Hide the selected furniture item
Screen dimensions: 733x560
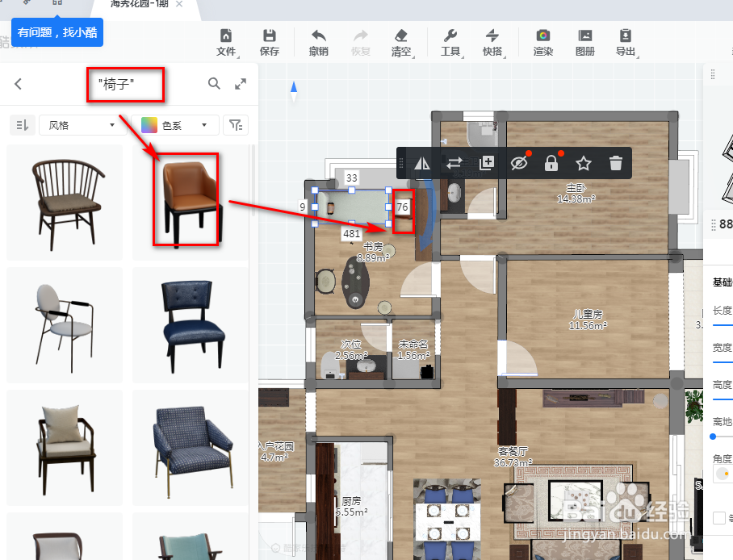tap(519, 163)
